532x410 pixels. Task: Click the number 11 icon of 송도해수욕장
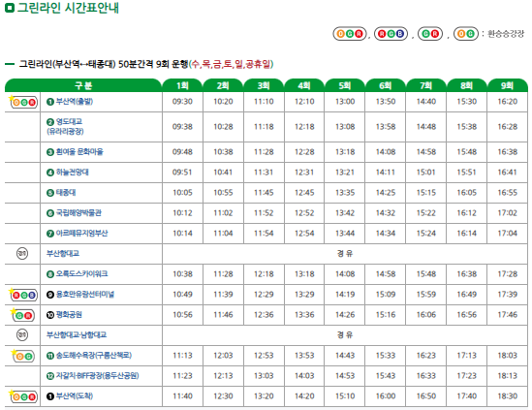pyautogui.click(x=50, y=356)
